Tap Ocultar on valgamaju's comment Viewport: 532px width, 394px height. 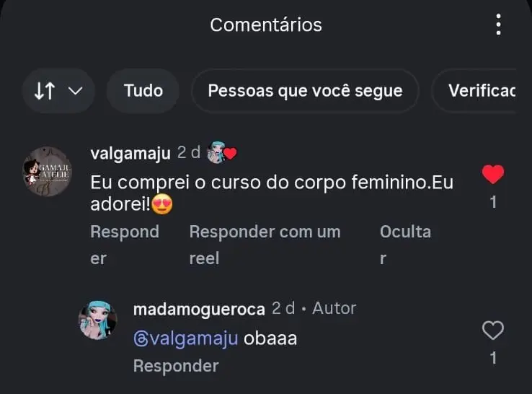(405, 245)
